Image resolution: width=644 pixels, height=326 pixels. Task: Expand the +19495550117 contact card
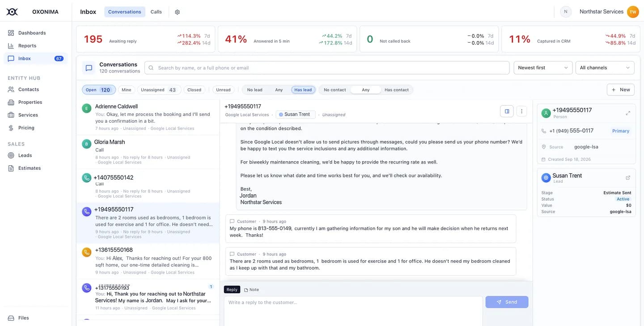[628, 113]
